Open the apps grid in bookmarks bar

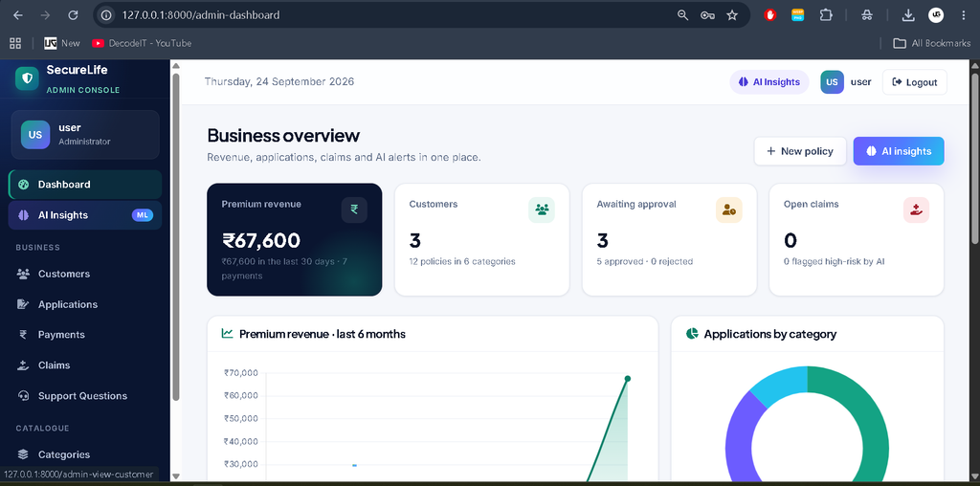pos(15,43)
